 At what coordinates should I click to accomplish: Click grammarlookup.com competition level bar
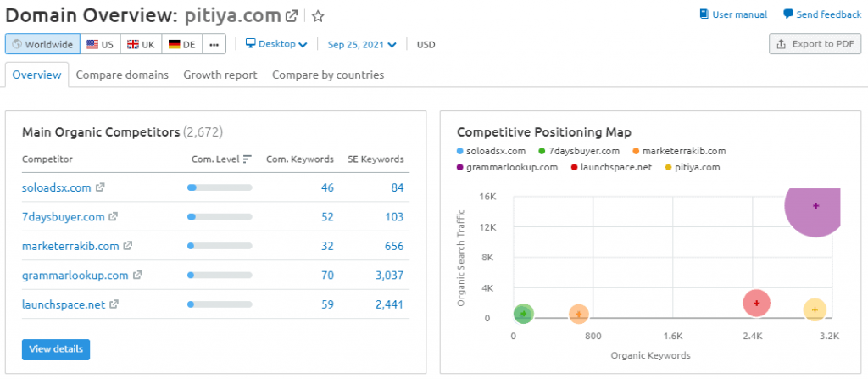pos(220,275)
